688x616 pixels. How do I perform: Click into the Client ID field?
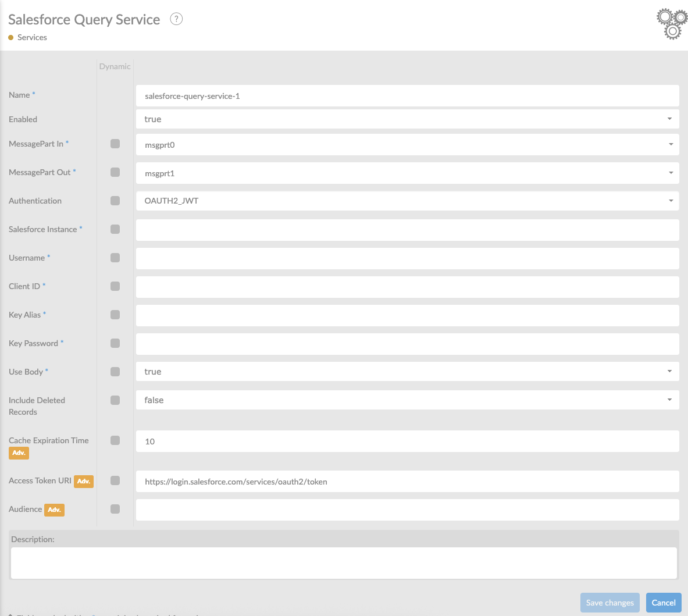tap(407, 287)
